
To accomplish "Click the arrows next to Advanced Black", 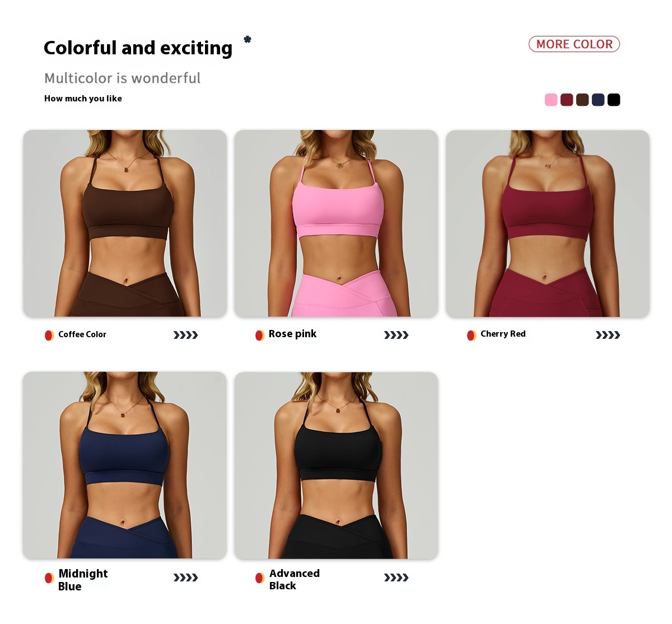I will pyautogui.click(x=396, y=578).
